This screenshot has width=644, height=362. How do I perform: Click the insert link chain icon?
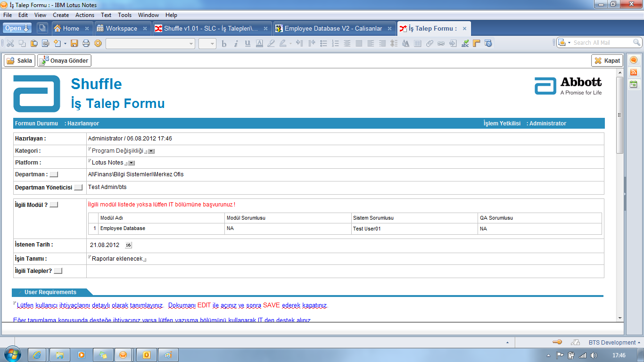point(441,43)
